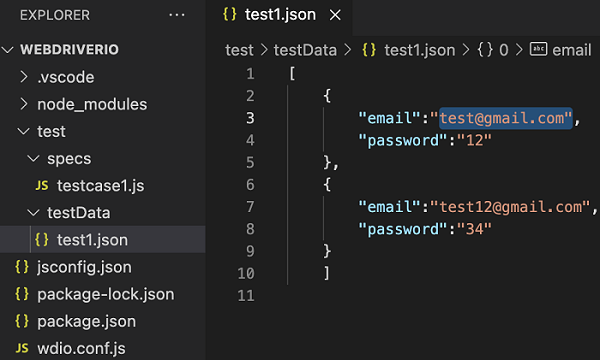Click the "34" password value
The height and width of the screenshot is (360, 600).
pyautogui.click(x=474, y=229)
